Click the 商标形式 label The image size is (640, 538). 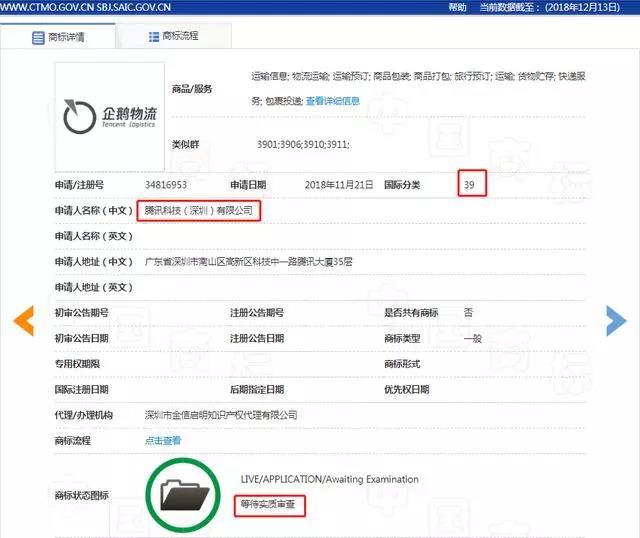point(402,364)
